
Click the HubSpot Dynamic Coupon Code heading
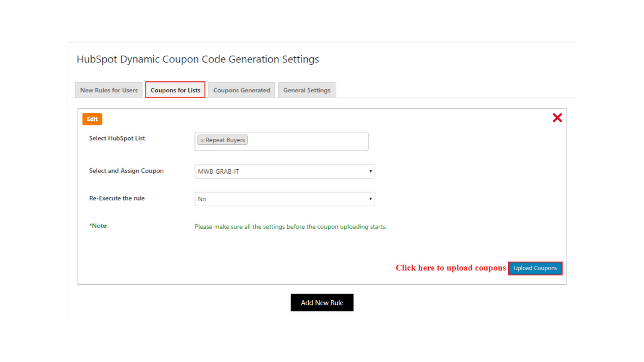click(x=198, y=59)
